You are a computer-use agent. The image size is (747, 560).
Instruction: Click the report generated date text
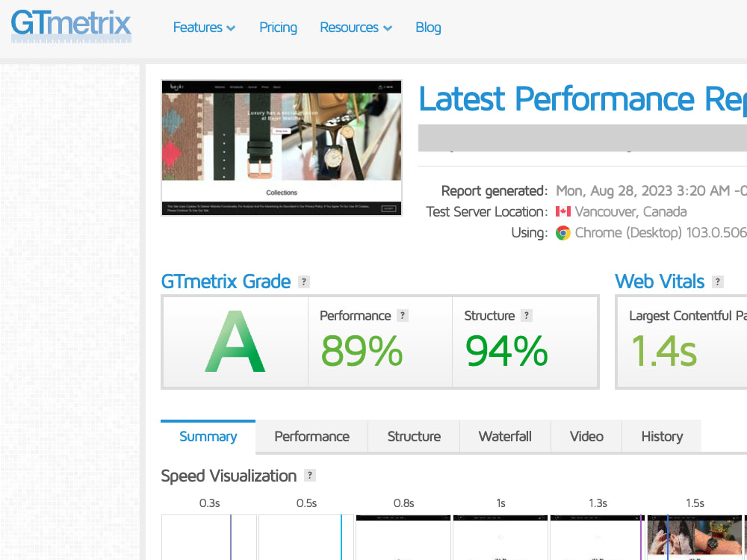(x=651, y=191)
